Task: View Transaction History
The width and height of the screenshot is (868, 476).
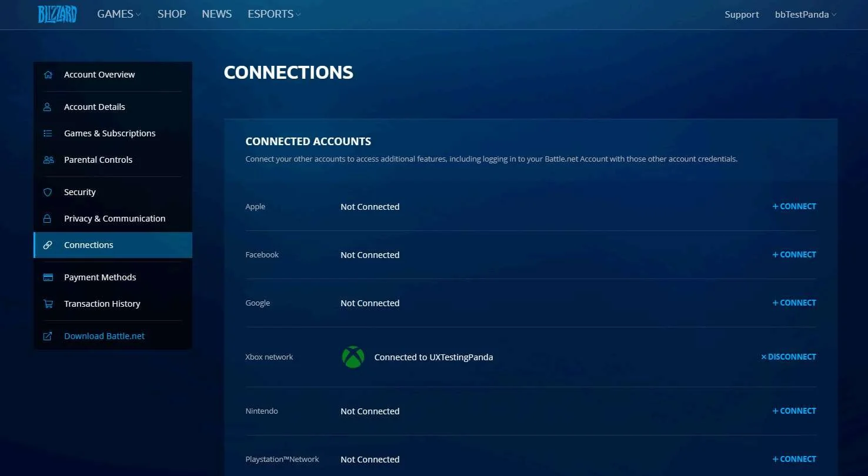Action: coord(113,304)
